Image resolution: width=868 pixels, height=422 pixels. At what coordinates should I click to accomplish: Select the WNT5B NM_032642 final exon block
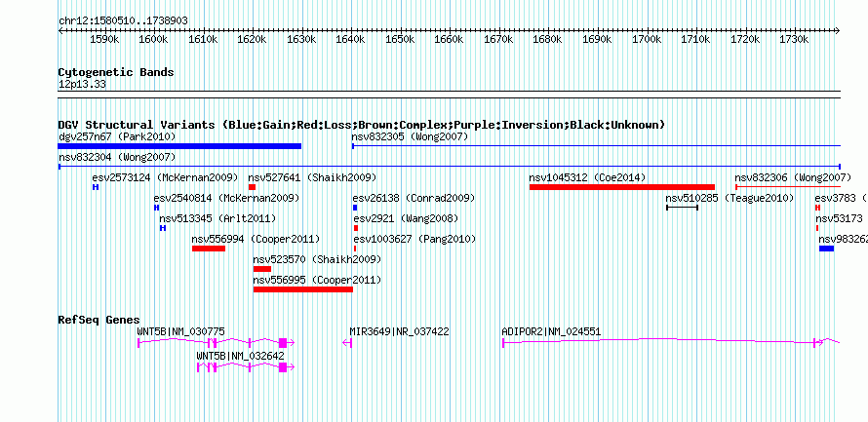click(283, 367)
